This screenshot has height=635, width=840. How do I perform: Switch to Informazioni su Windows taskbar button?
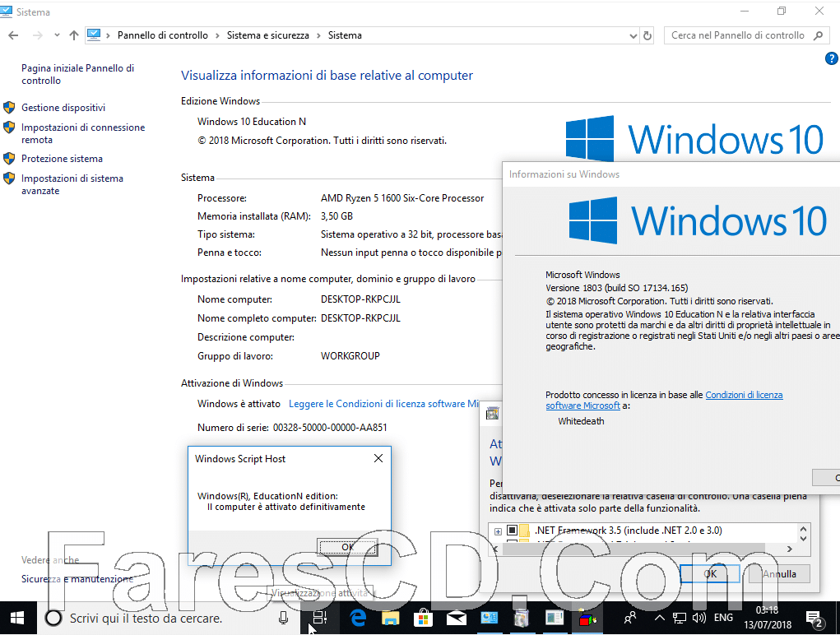coord(554,619)
